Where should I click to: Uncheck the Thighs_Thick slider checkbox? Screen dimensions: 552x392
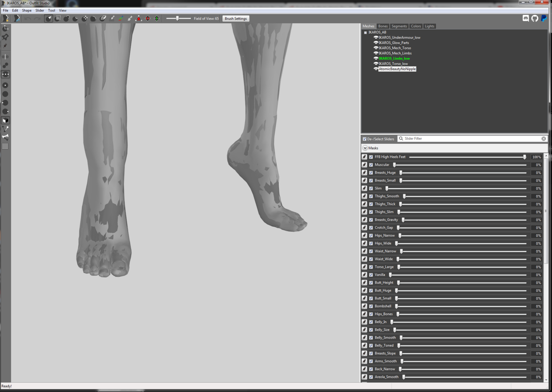[x=371, y=204]
